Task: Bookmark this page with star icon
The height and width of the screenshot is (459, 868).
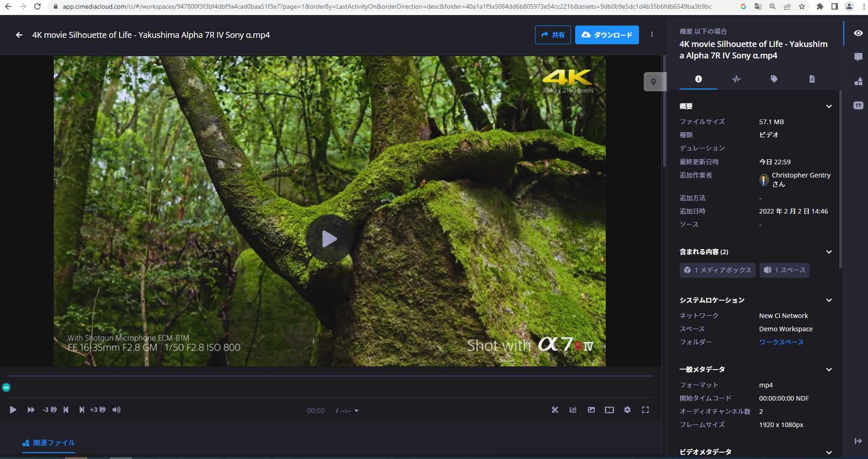Action: pyautogui.click(x=801, y=6)
